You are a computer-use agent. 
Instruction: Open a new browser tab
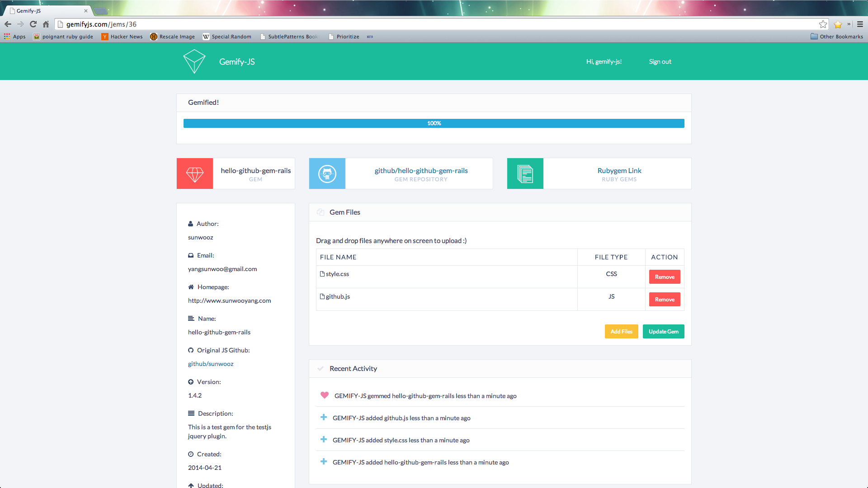(x=101, y=11)
